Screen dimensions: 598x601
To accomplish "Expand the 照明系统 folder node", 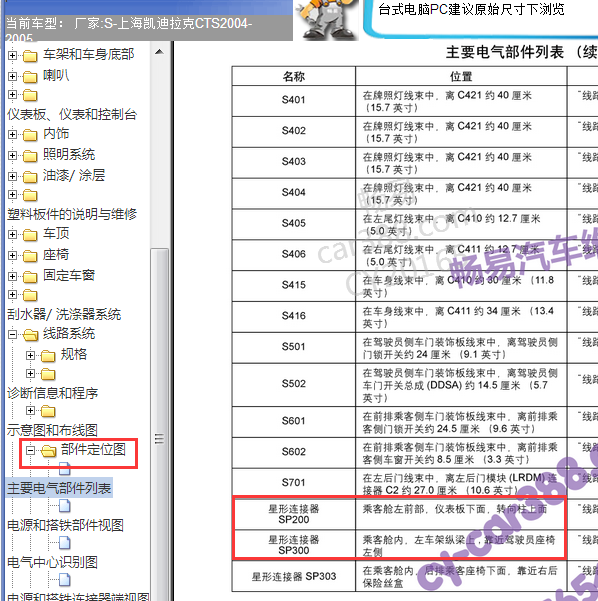I will coord(12,155).
